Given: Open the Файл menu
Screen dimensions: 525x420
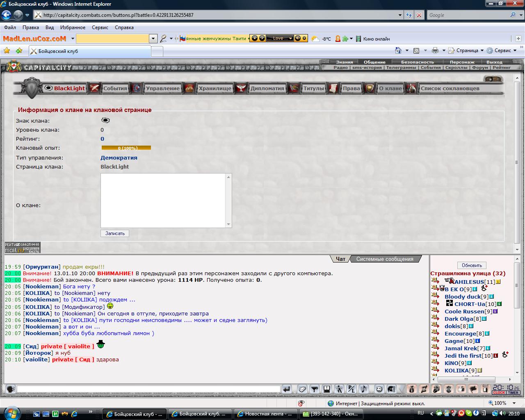Looking at the screenshot, I should click(10, 27).
